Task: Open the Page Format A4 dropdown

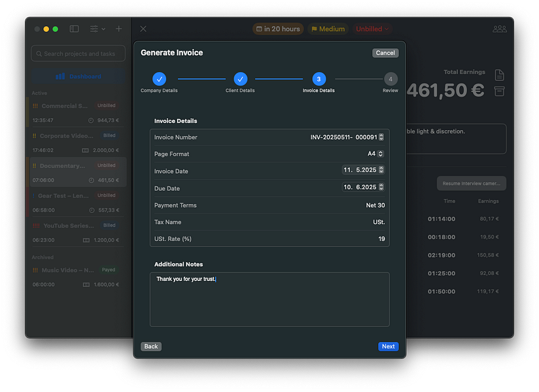Action: [381, 154]
